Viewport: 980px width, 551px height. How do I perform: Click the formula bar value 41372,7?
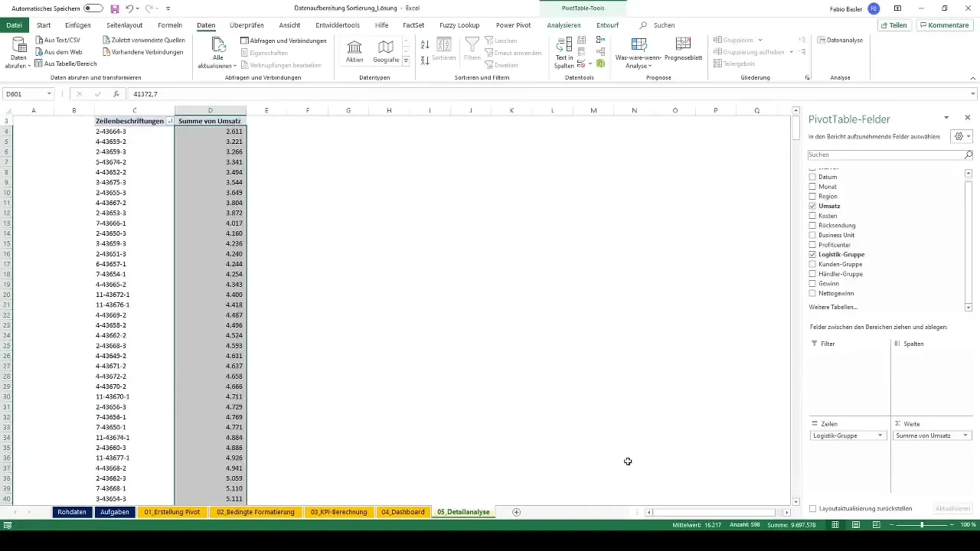[145, 94]
